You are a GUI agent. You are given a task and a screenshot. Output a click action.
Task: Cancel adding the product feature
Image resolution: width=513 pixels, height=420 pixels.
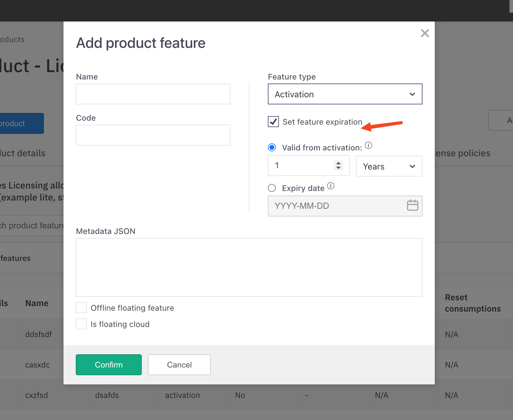click(179, 365)
